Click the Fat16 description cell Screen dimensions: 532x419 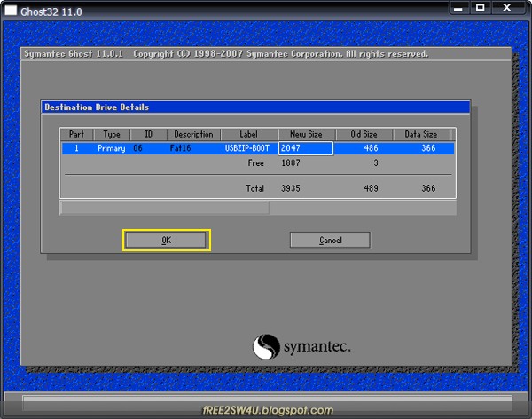pyautogui.click(x=180, y=148)
